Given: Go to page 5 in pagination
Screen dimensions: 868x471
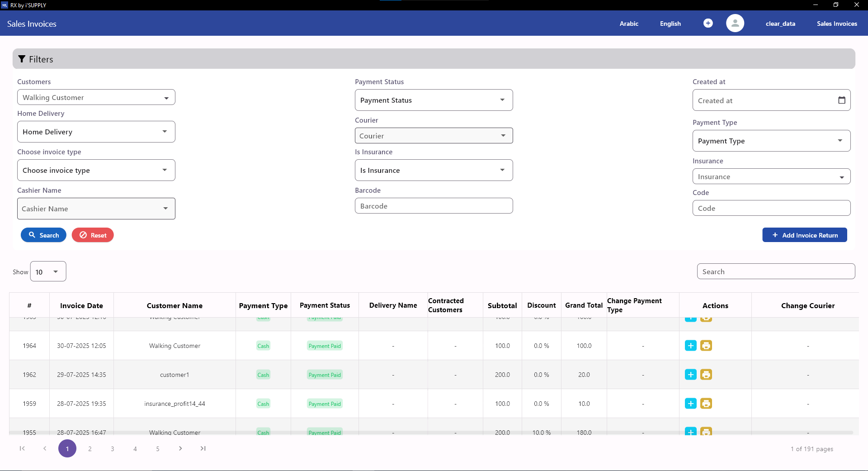Looking at the screenshot, I should click(158, 449).
